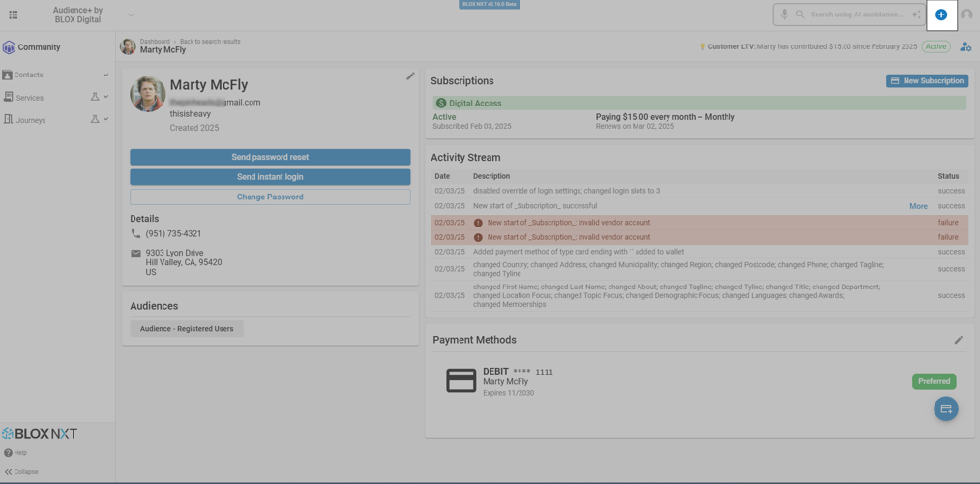Screen dimensions: 980x484
Task: Click the Digital Access subscription bar
Action: click(x=699, y=104)
